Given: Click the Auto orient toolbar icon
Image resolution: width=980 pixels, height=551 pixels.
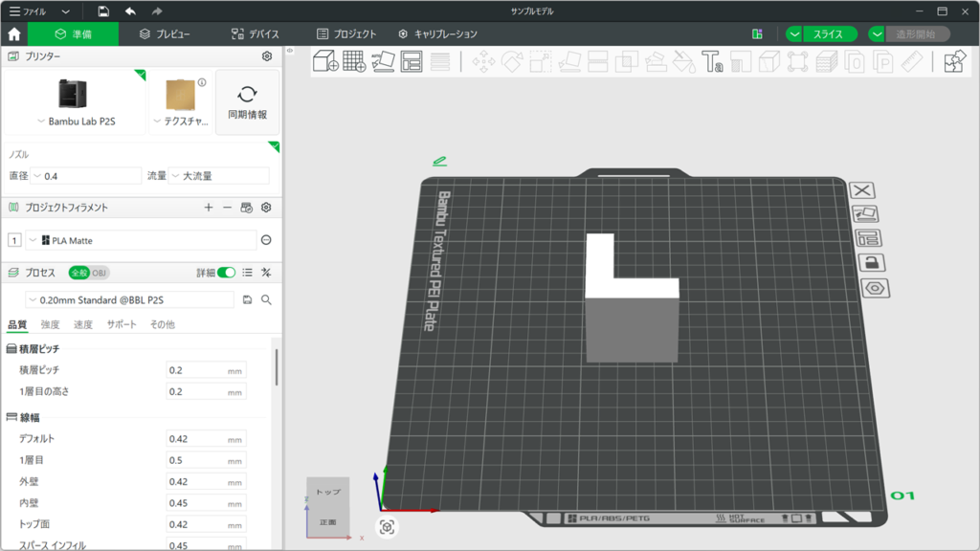Looking at the screenshot, I should click(x=383, y=62).
